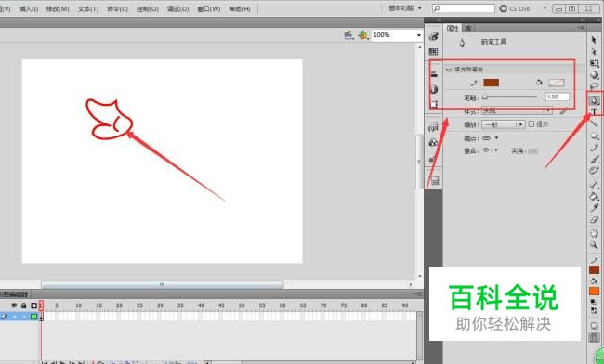Switch to the 库 library tab
Screen dimensions: 604x364
[x=468, y=28]
